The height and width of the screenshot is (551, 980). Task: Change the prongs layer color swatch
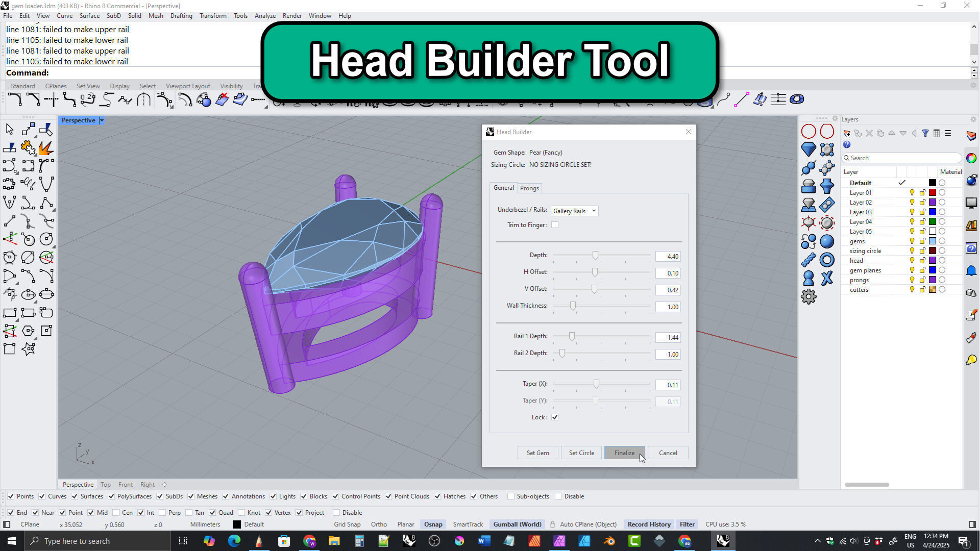[x=933, y=280]
